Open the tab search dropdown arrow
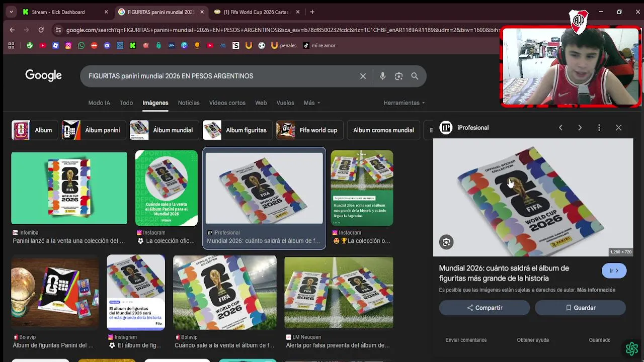This screenshot has width=644, height=362. (11, 12)
